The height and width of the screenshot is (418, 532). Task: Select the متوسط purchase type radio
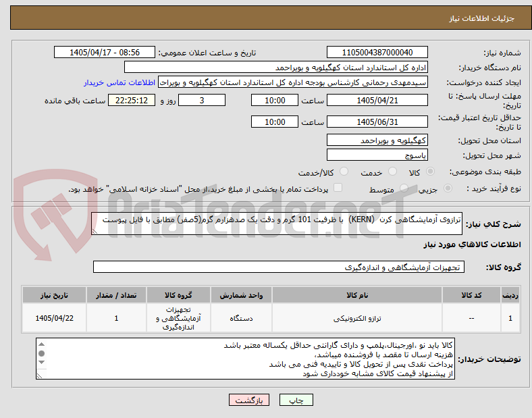point(404,188)
